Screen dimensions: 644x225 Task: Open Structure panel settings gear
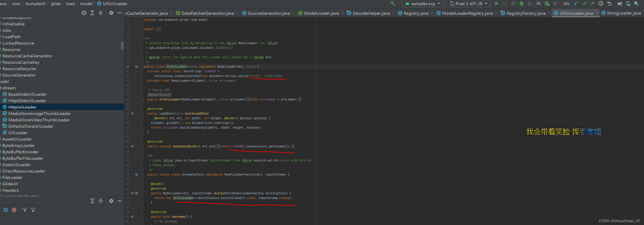click(111, 201)
